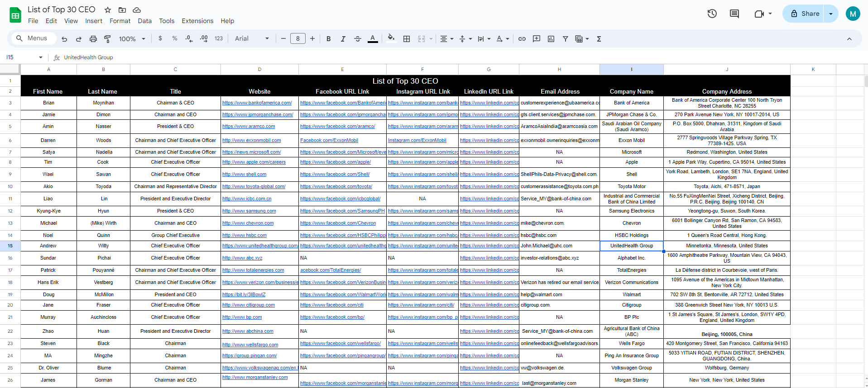Open the Facebook.com/ExxonMobil link
This screenshot has height=388, width=868.
(329, 141)
